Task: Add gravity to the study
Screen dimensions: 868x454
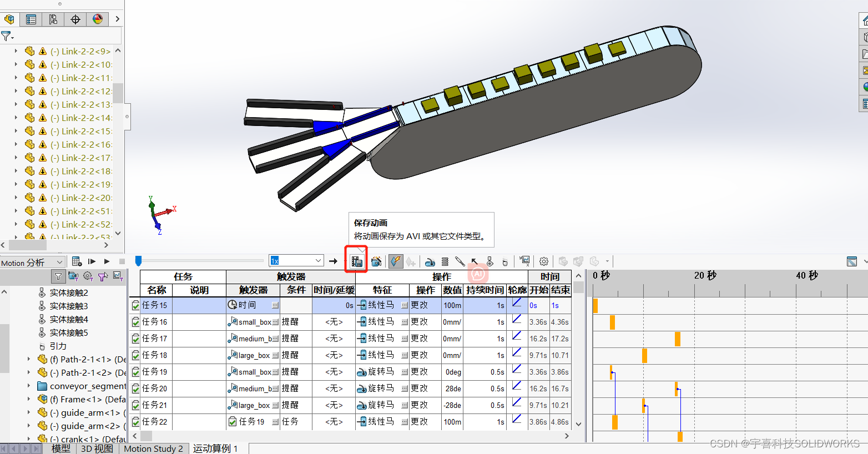Action: 504,262
